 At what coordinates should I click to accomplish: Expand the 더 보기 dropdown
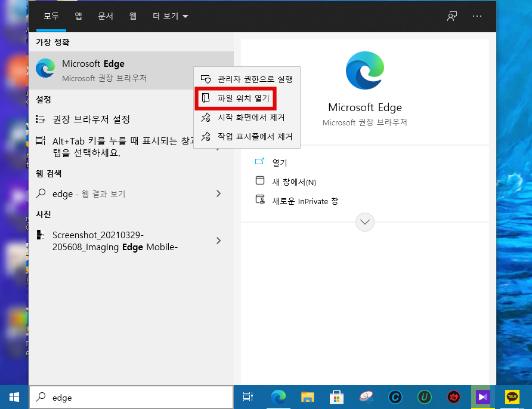coord(171,16)
